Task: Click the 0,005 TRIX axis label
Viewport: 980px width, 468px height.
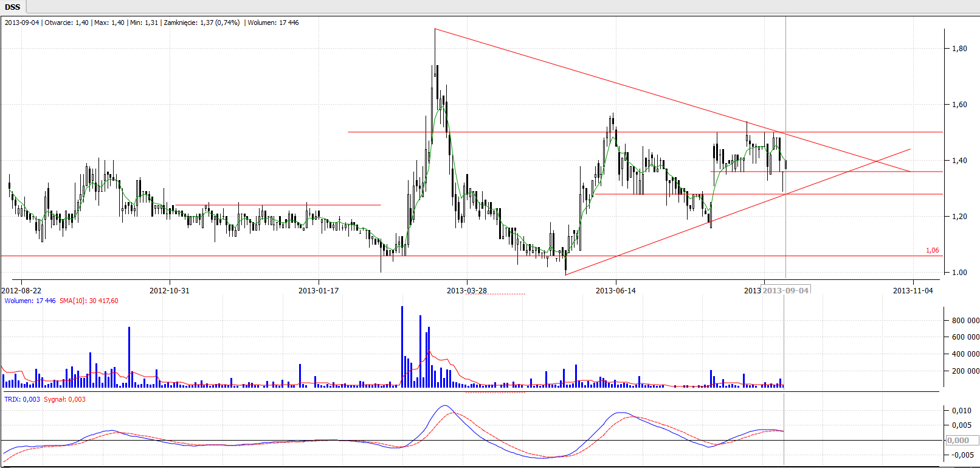Action: pyautogui.click(x=961, y=425)
